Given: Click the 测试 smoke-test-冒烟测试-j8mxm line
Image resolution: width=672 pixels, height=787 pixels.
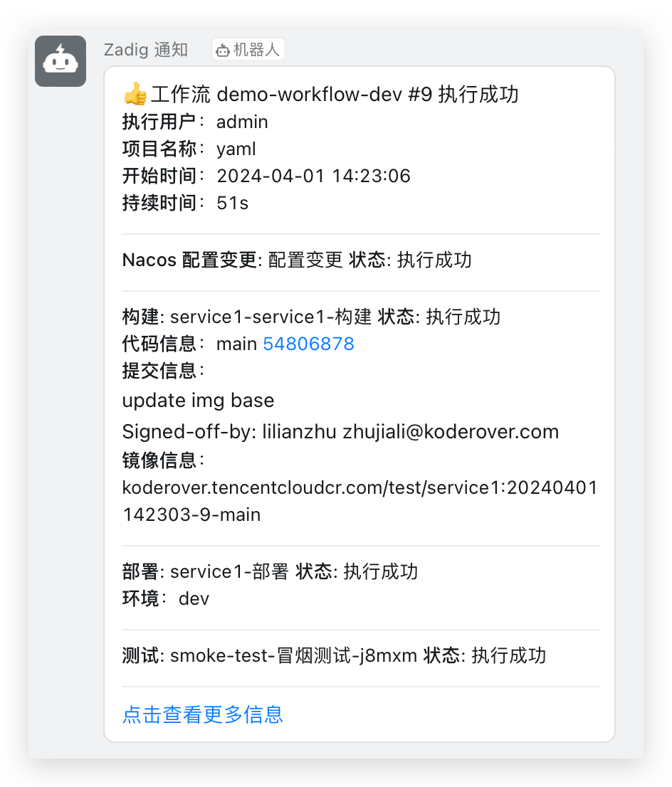Looking at the screenshot, I should 334,655.
